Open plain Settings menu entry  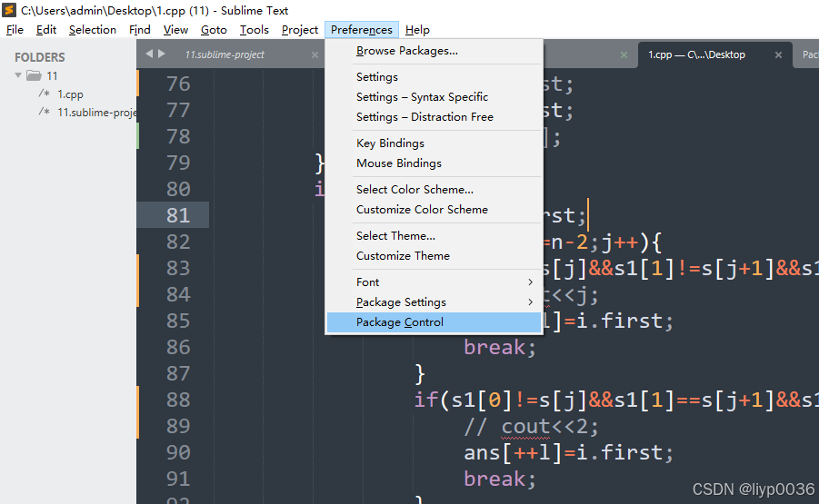(x=434, y=76)
